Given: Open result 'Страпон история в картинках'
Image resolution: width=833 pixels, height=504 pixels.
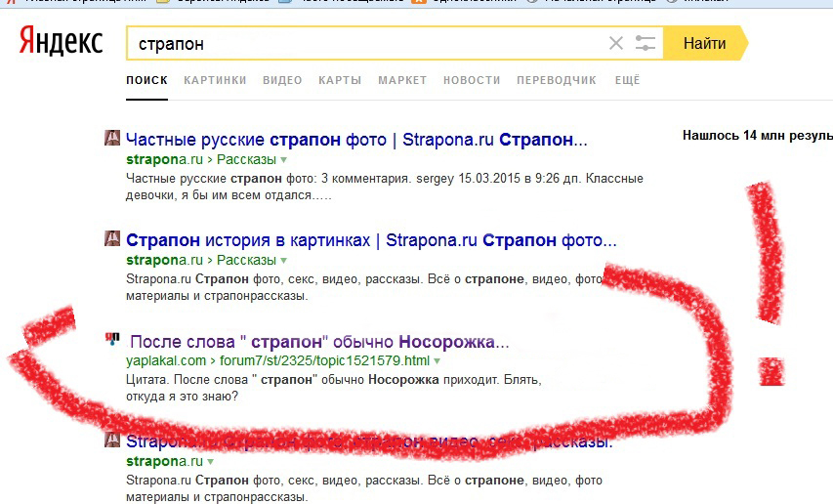Looking at the screenshot, I should point(371,240).
